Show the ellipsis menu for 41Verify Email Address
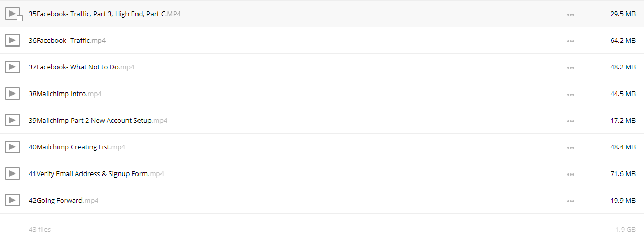The image size is (644, 244). tap(571, 174)
